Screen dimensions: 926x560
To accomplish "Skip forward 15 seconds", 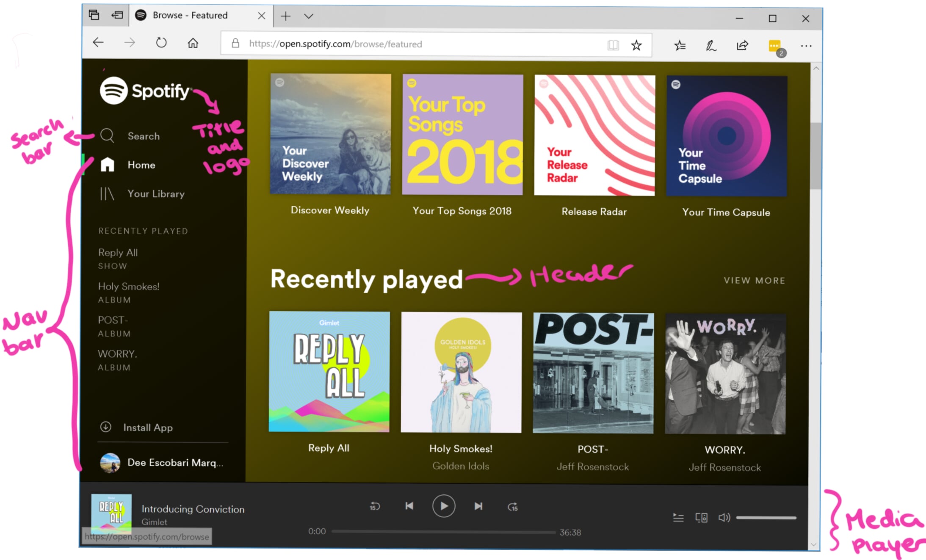I will [x=513, y=507].
